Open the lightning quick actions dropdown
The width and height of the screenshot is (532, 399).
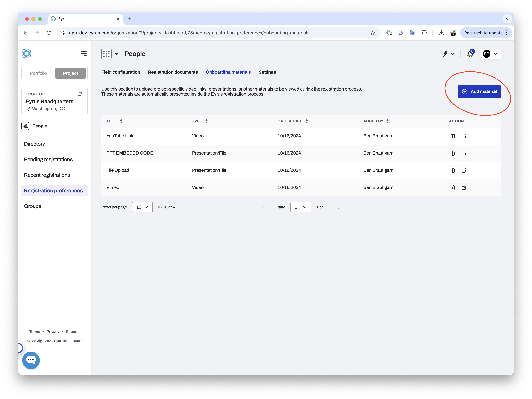click(x=448, y=54)
